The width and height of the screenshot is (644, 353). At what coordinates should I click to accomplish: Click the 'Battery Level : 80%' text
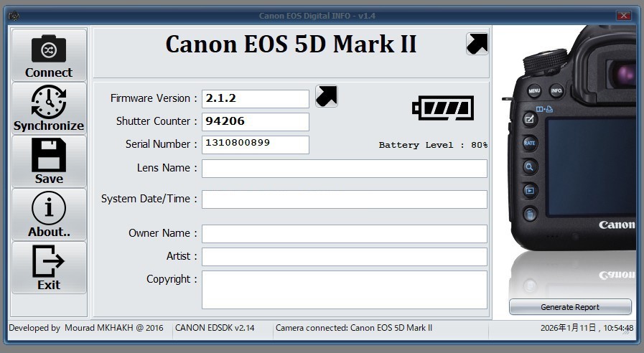[x=433, y=145]
